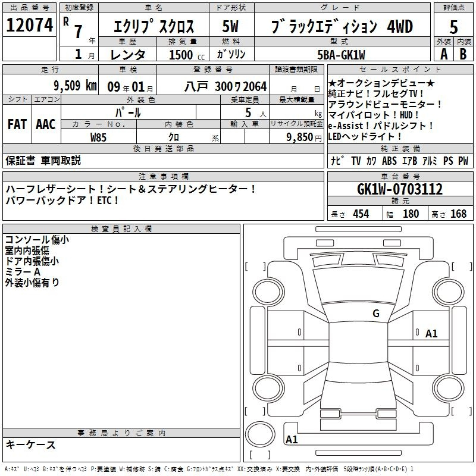Click the chassis number GK1W-0703112
Image resolution: width=476 pixels, height=476 pixels.
(399, 189)
